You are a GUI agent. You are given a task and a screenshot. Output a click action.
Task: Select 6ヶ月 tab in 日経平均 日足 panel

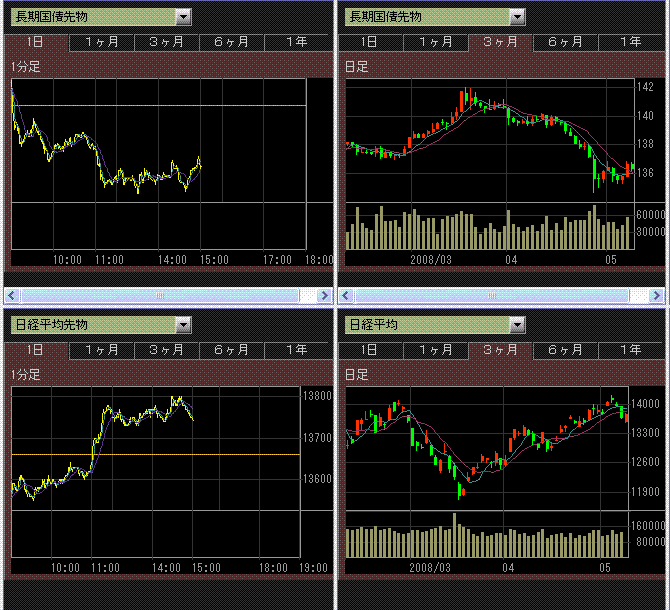click(565, 350)
